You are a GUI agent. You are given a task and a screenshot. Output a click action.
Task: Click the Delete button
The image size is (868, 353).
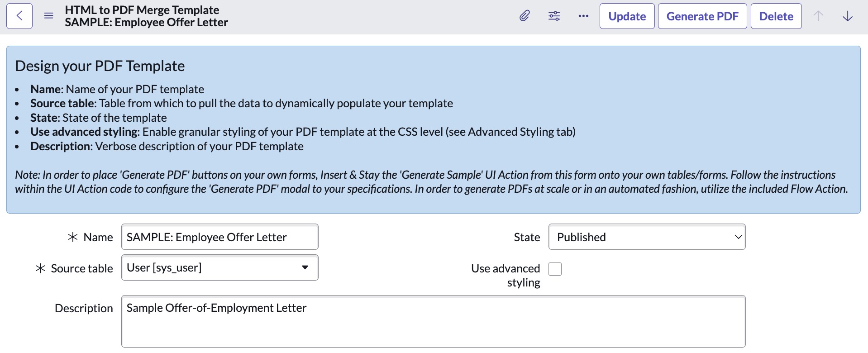[x=776, y=16]
